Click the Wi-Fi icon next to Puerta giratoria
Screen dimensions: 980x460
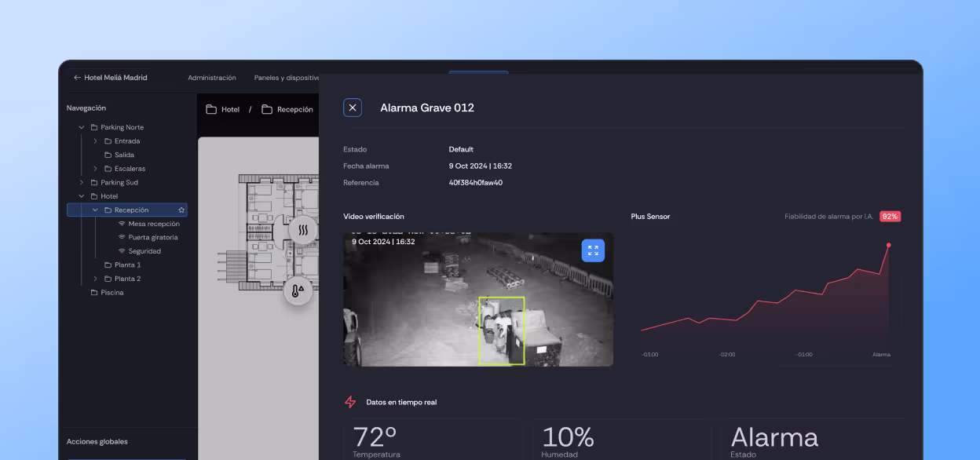point(122,237)
